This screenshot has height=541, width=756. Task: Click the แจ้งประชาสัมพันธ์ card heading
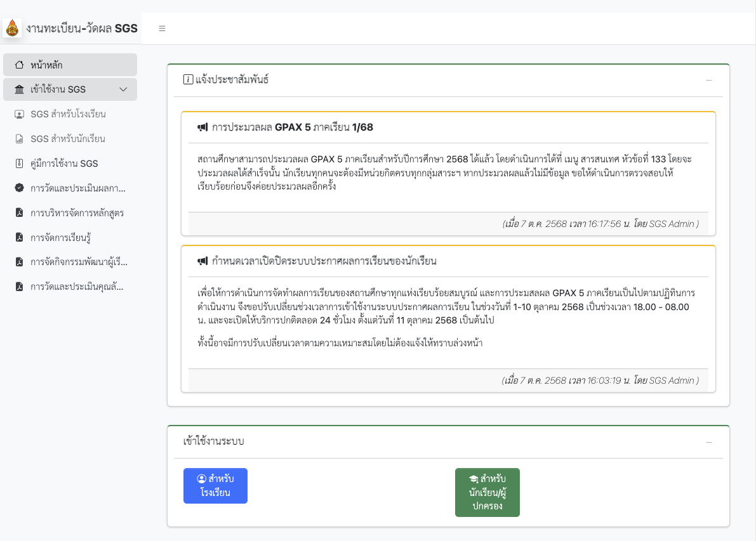point(232,79)
